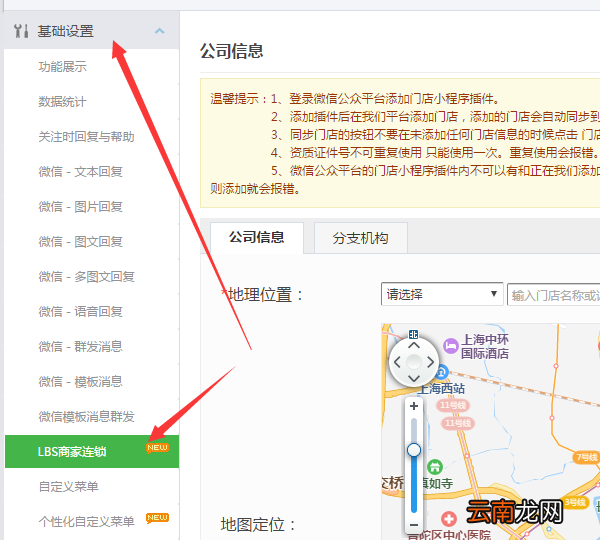Click the 公司信息 page heading
Screen dimensions: 600x540
(232, 51)
